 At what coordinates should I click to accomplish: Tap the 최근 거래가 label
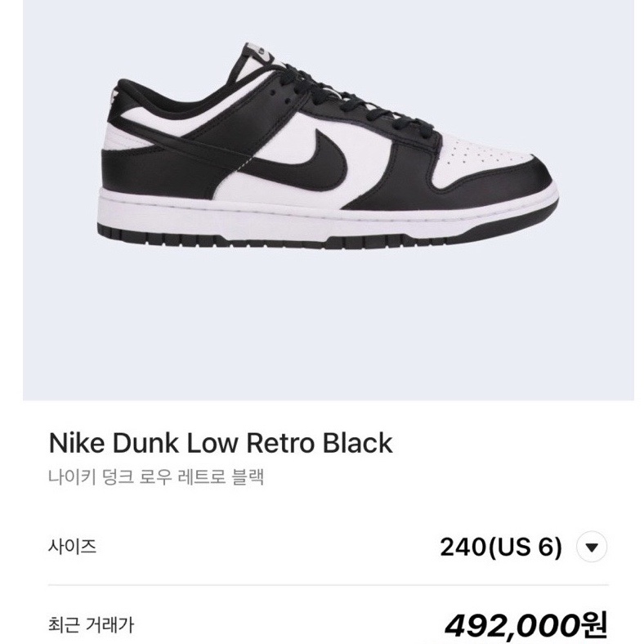91,625
